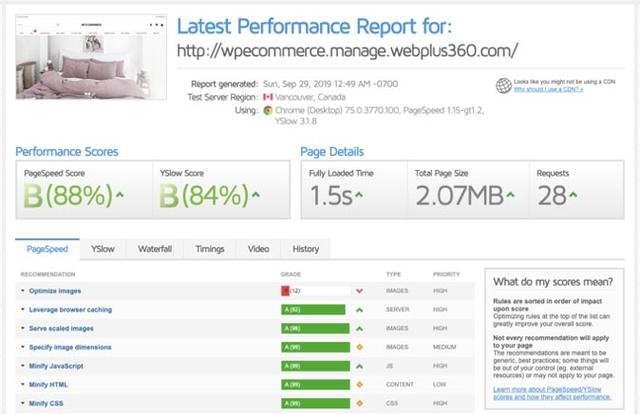Click the green grade bar for Minify CSS
Screen dimensions: 640x414
click(316, 403)
